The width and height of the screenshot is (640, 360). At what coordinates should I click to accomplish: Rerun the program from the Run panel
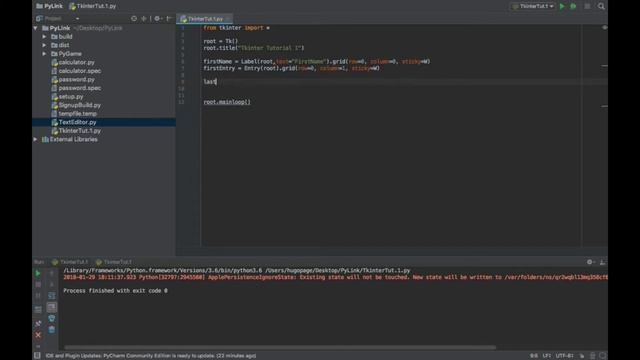[38, 273]
